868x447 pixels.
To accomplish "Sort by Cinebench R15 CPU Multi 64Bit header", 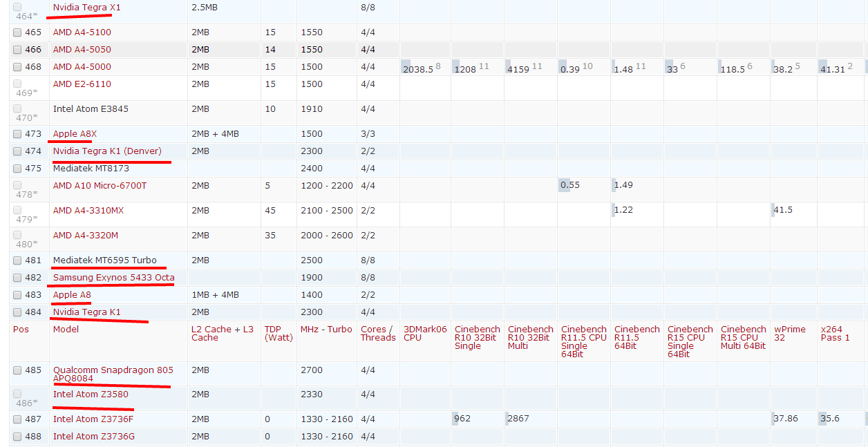I will pos(743,338).
